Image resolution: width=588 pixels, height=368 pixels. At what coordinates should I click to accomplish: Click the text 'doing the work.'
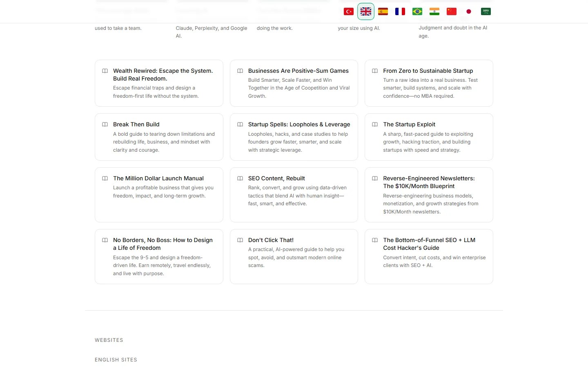[275, 28]
